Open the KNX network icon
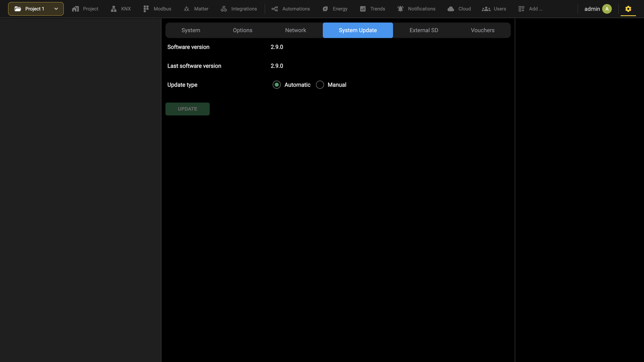 [x=114, y=9]
